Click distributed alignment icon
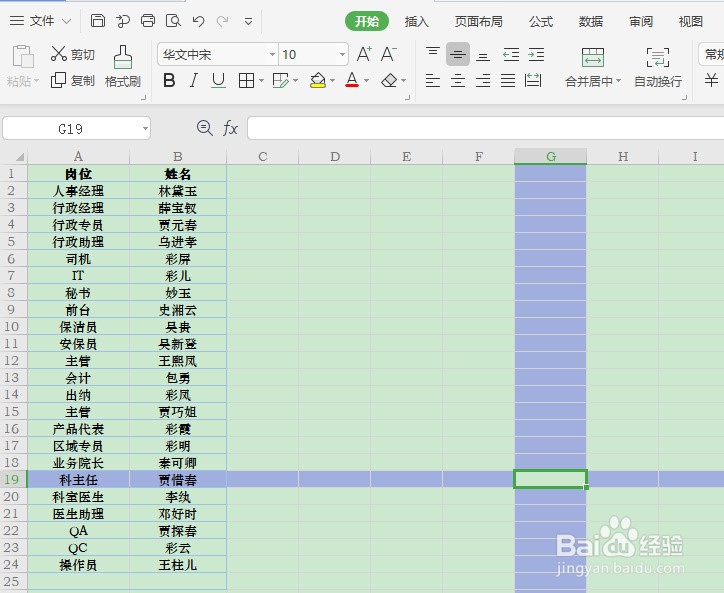 click(533, 80)
